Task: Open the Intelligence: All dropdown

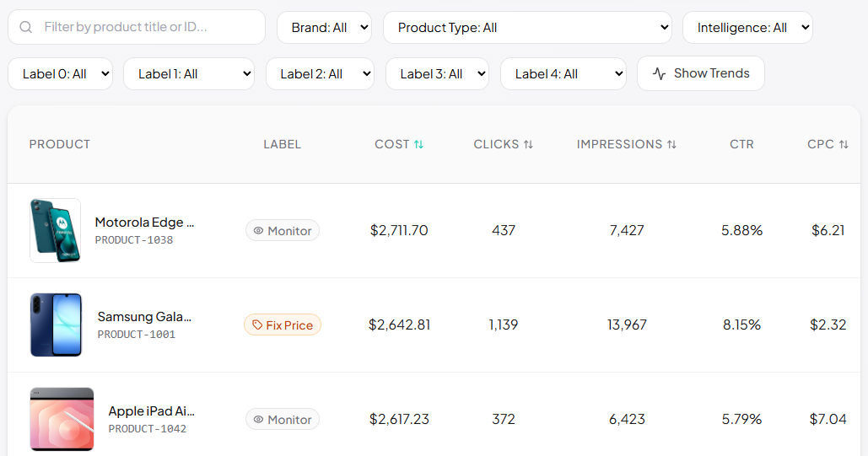Action: point(748,28)
